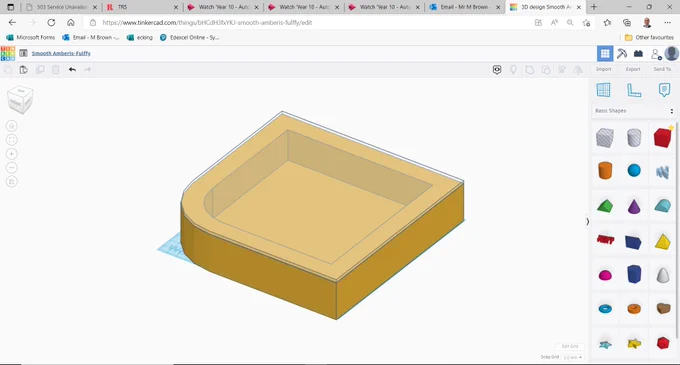Pick the green Roof shape
This screenshot has height=365, width=680.
[x=605, y=205]
